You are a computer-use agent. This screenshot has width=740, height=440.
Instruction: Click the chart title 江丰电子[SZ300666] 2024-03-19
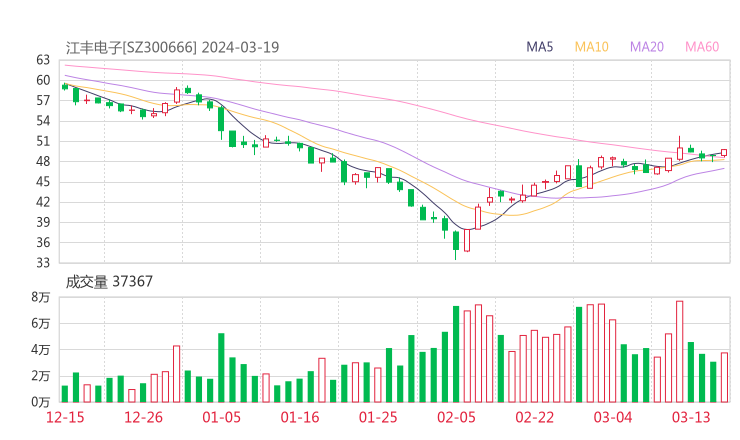coord(172,47)
